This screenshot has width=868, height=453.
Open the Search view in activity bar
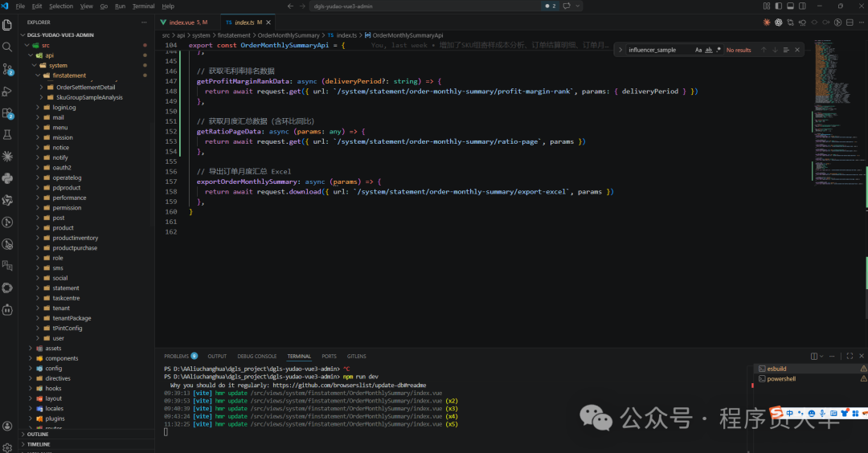7,47
